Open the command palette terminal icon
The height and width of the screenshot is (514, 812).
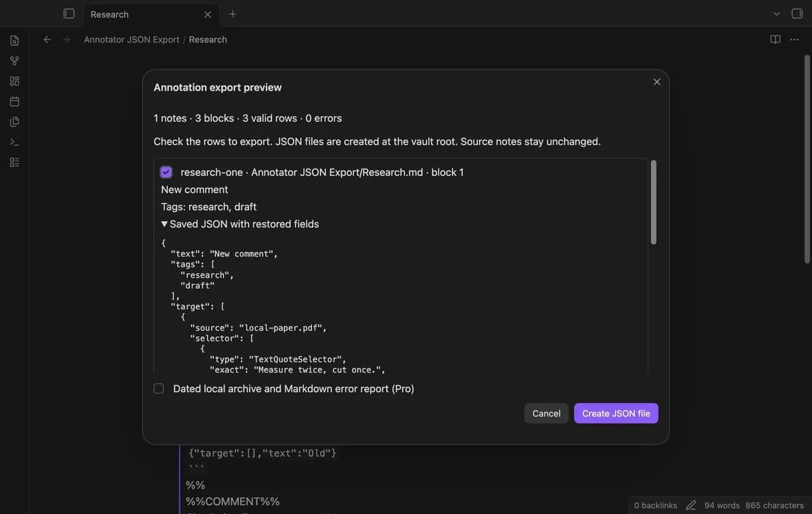click(x=14, y=142)
